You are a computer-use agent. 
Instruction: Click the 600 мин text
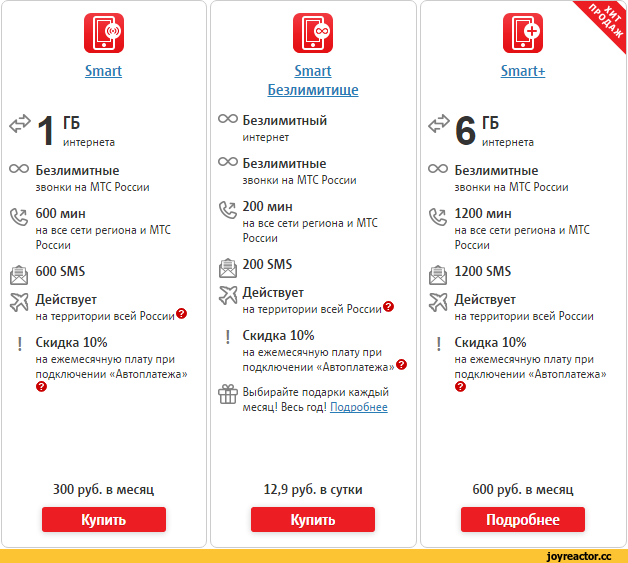(60, 213)
